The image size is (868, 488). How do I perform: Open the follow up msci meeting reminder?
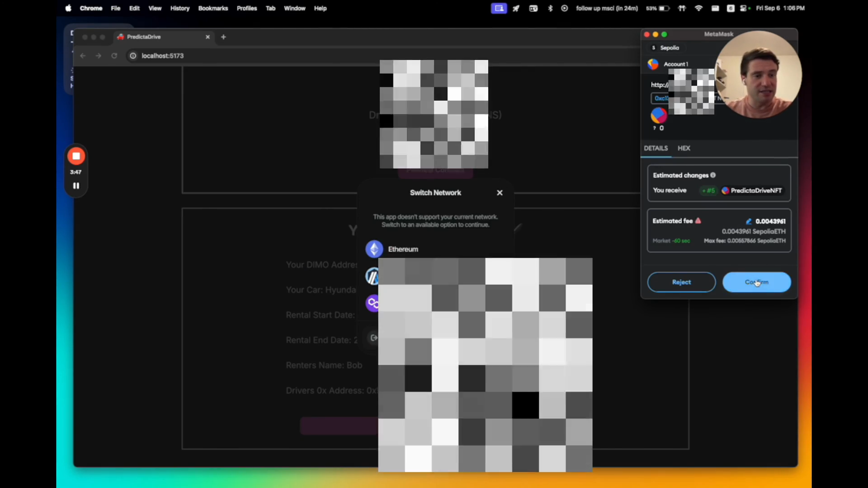click(607, 8)
